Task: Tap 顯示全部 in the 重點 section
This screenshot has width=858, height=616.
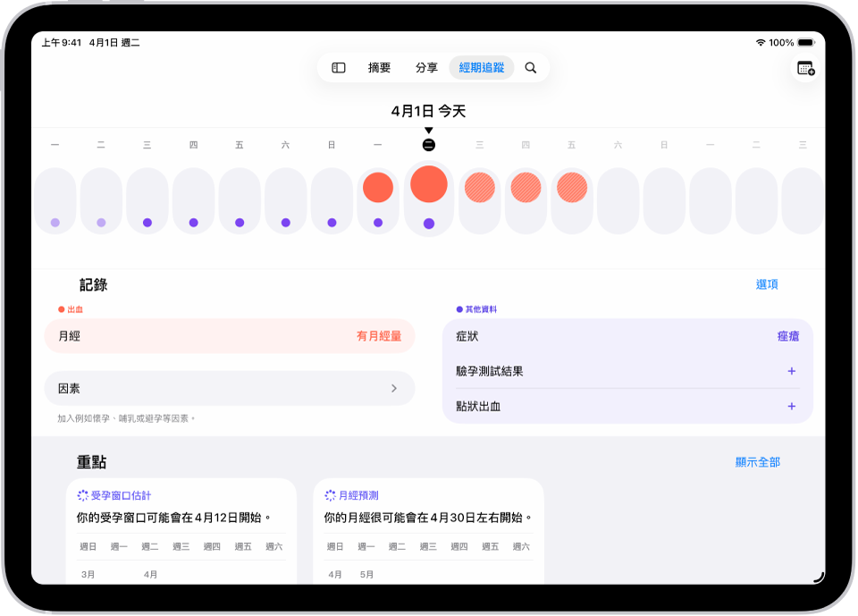Action: pos(755,461)
